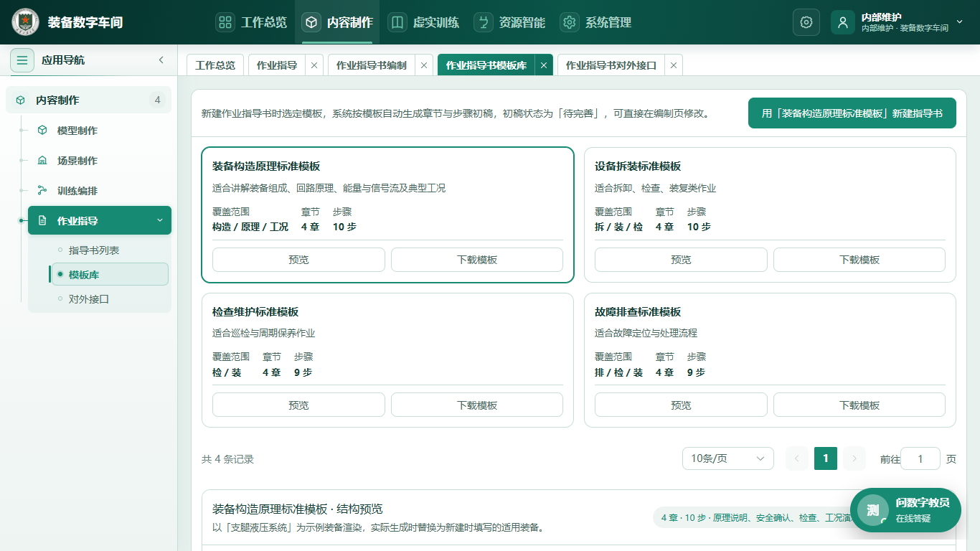980x551 pixels.
Task: Click the settings gear icon in header
Action: 806,22
